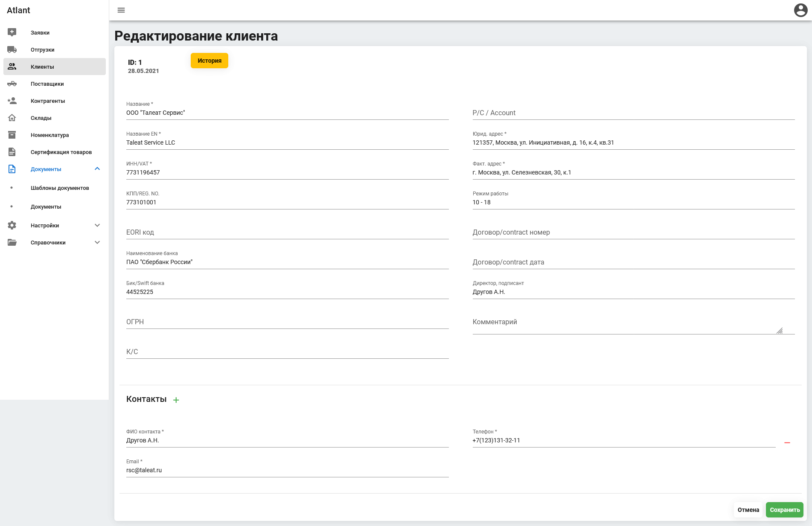The image size is (812, 526).
Task: Go to the Клиенты menu item
Action: (55, 67)
